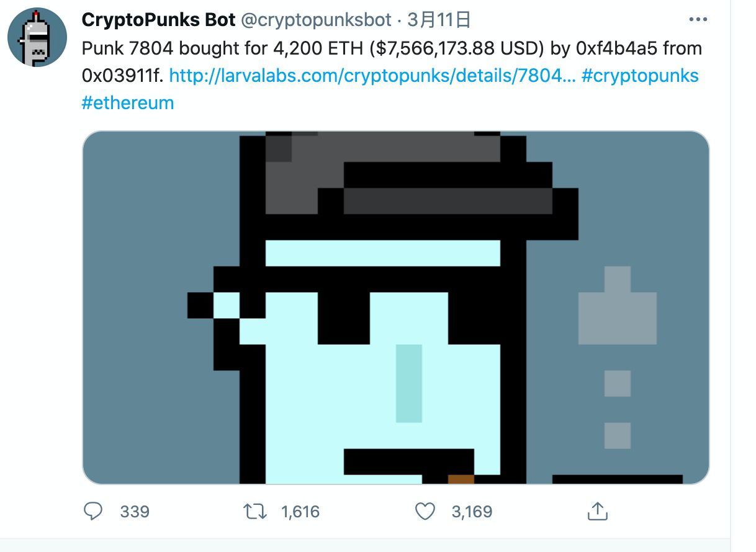
Task: Open the #cryptopunks hashtag
Action: (641, 76)
